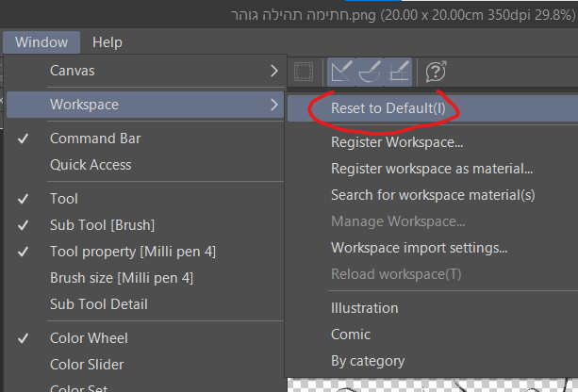Select the By category workspace
The width and height of the screenshot is (578, 392).
[x=433, y=361]
